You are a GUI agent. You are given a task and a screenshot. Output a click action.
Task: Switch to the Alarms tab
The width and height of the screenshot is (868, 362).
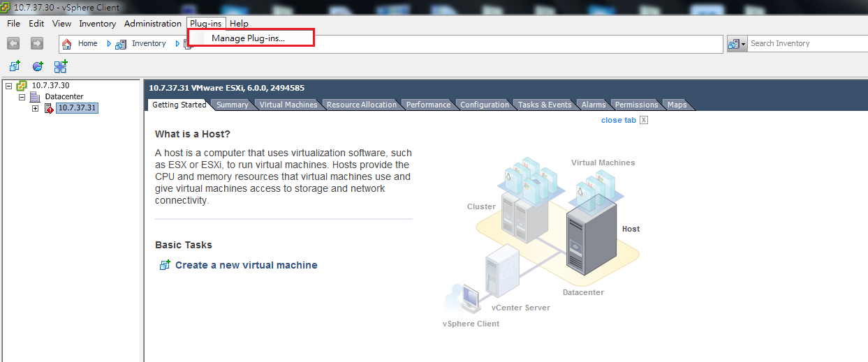coord(594,105)
